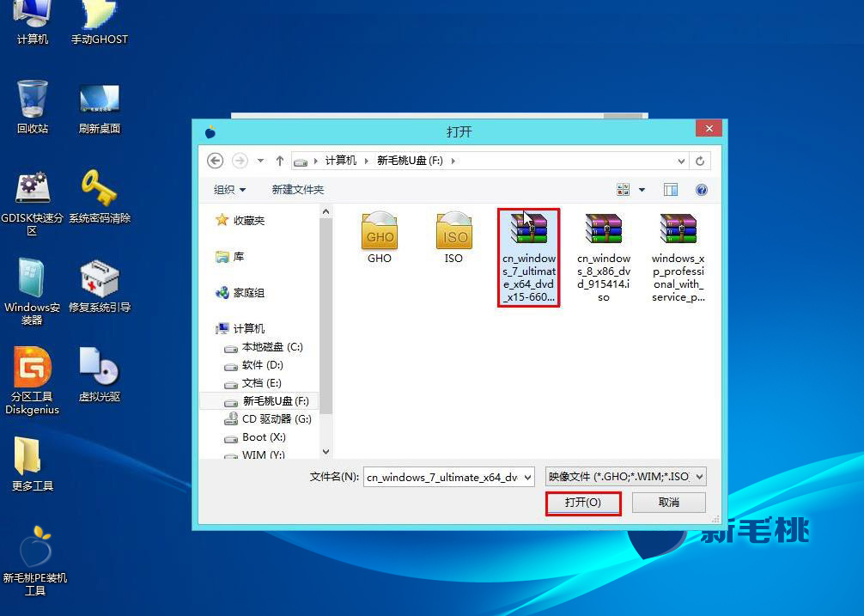Close the 打开 dialog
Screen dimensions: 864x616
[709, 128]
